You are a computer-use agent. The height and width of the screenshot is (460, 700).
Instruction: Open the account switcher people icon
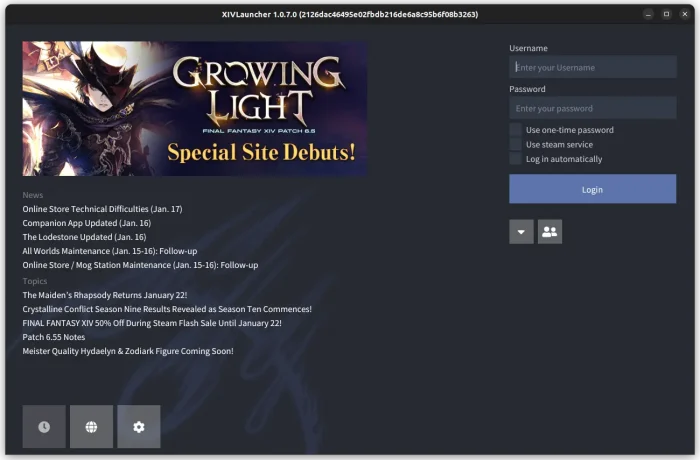[x=549, y=232]
